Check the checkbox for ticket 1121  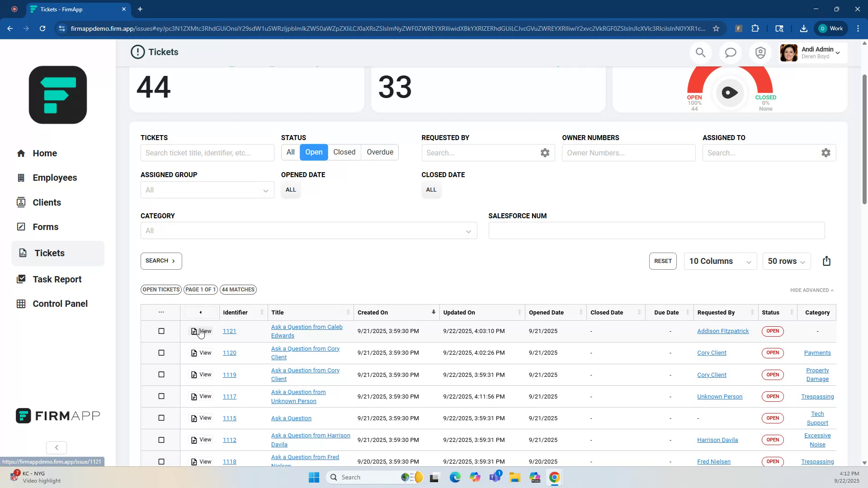(x=161, y=331)
